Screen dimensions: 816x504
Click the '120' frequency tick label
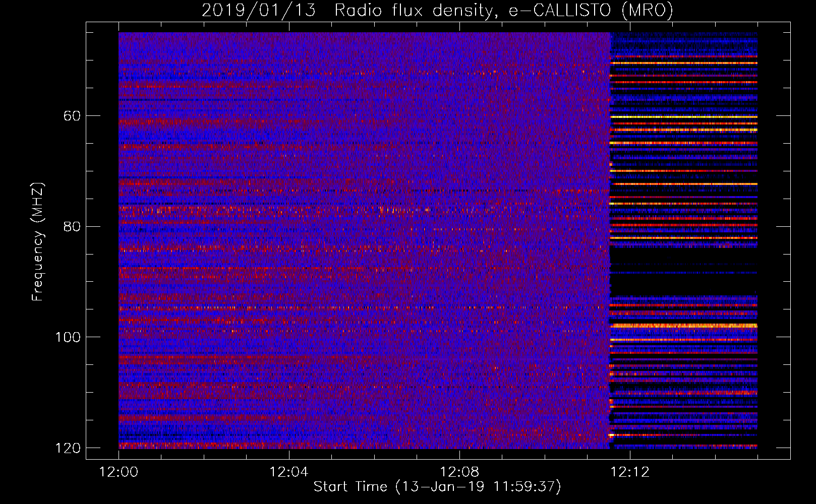(x=68, y=448)
